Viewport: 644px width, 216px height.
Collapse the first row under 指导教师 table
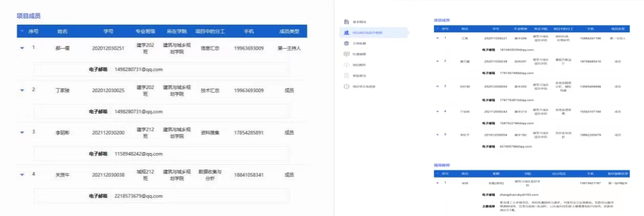point(437,183)
